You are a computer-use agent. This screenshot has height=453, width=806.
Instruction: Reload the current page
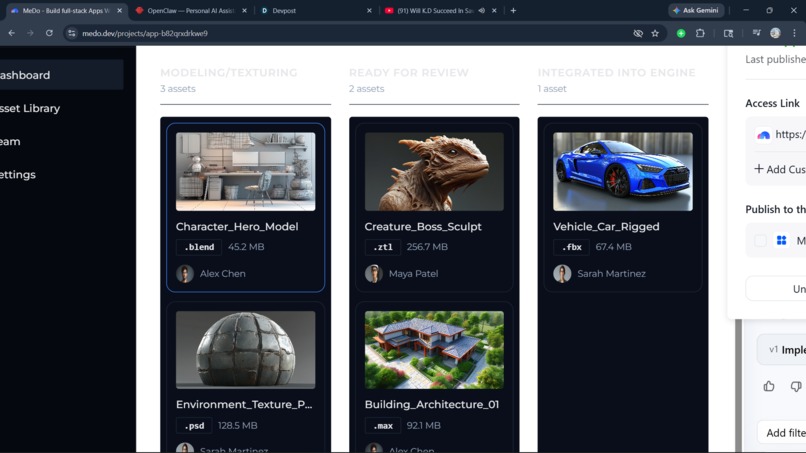(x=49, y=33)
